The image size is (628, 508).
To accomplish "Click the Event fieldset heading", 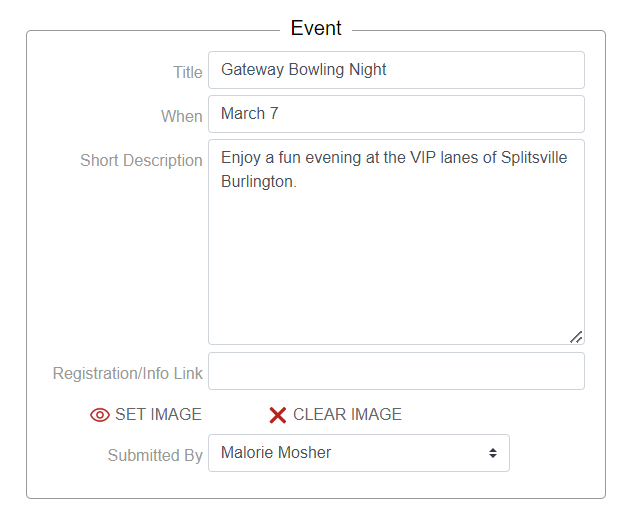I will 316,28.
